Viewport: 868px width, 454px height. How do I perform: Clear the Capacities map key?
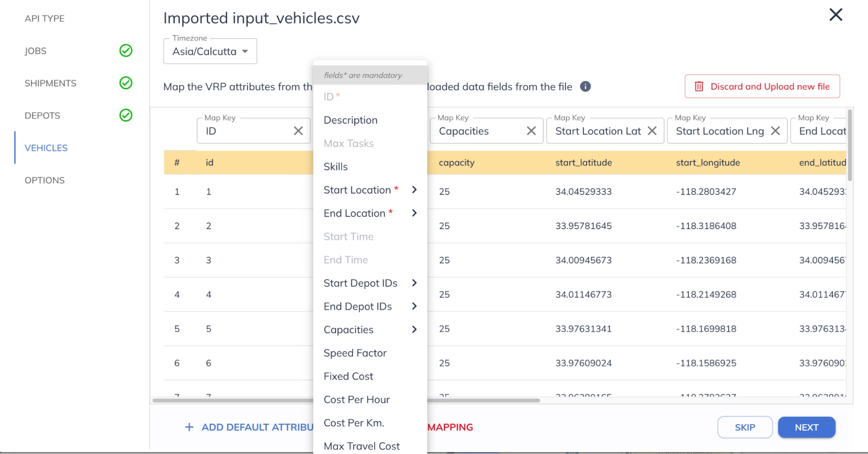click(531, 131)
